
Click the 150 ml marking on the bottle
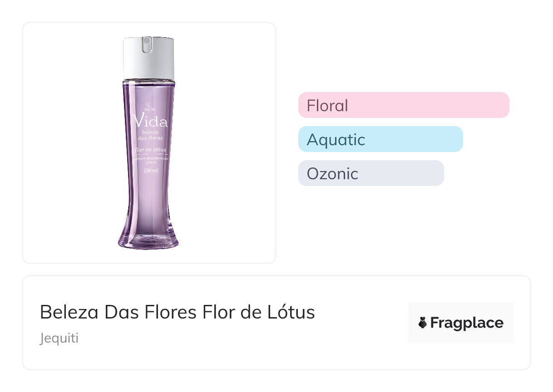(150, 171)
